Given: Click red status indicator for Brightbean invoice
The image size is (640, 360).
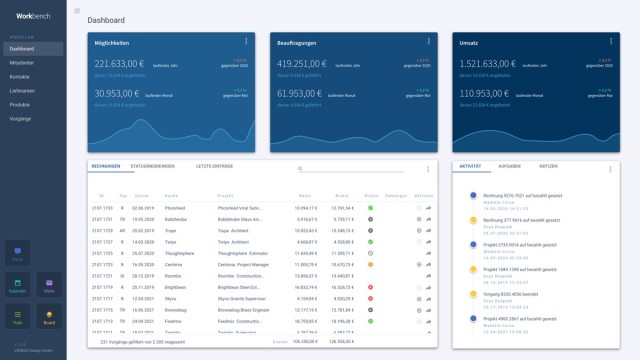Looking at the screenshot, I should tap(371, 287).
